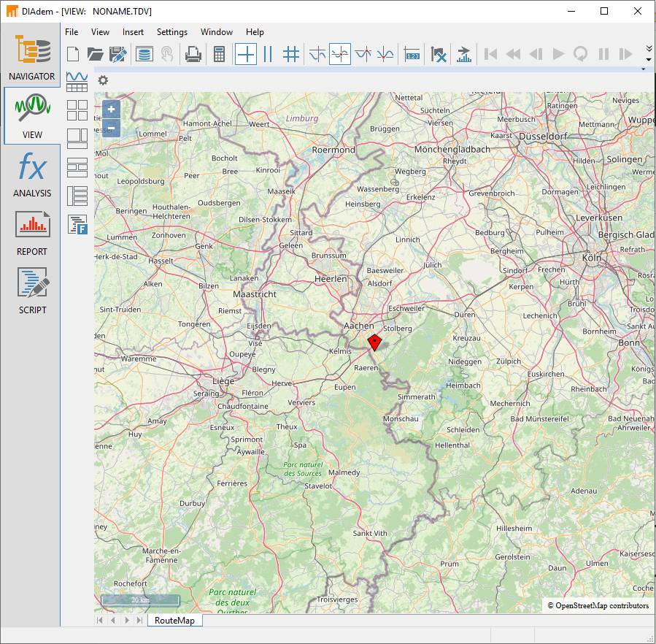Click the fast rewind button

click(513, 55)
